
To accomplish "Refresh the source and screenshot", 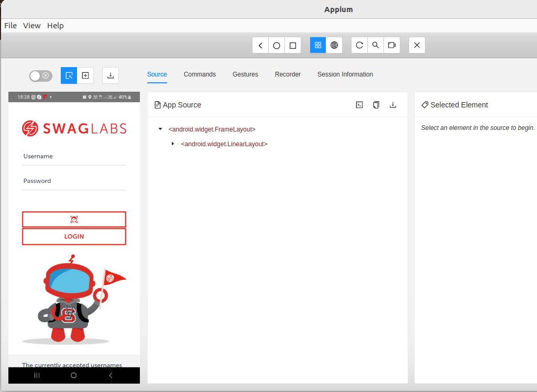I will (359, 45).
